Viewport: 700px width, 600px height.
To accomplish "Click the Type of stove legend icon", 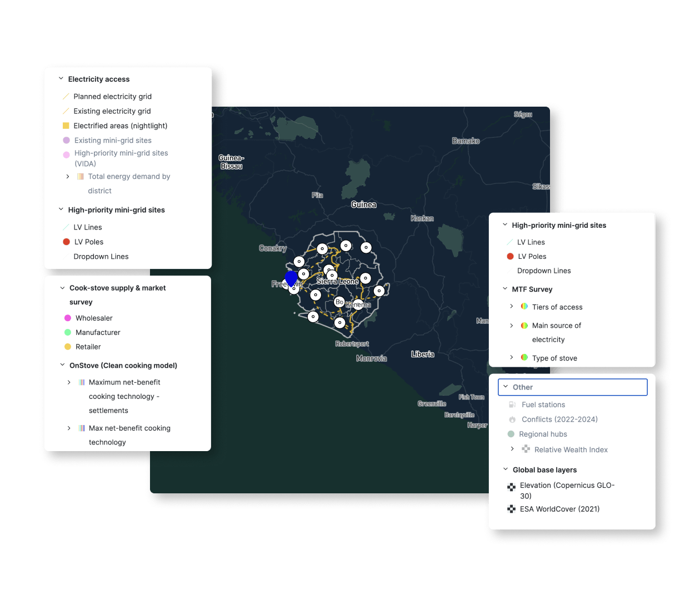I will click(x=524, y=358).
